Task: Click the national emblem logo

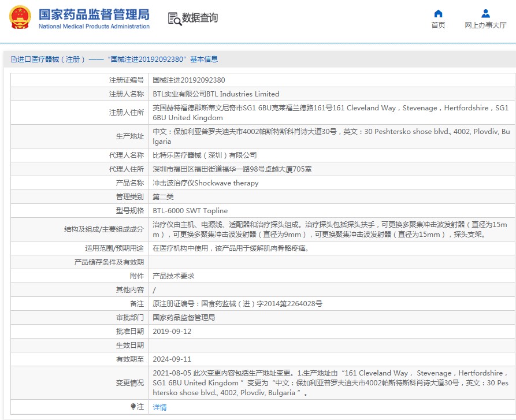Action: (20, 17)
